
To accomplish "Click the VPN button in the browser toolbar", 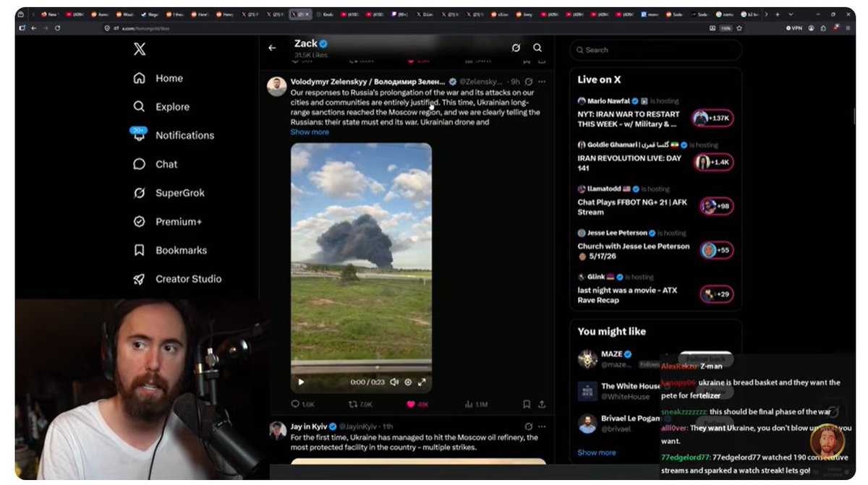I will (x=793, y=27).
